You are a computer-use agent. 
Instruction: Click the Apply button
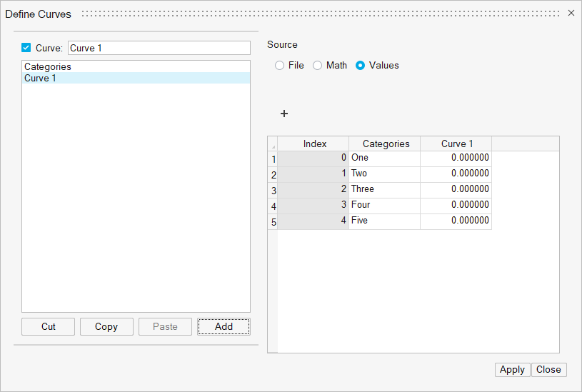(512, 370)
